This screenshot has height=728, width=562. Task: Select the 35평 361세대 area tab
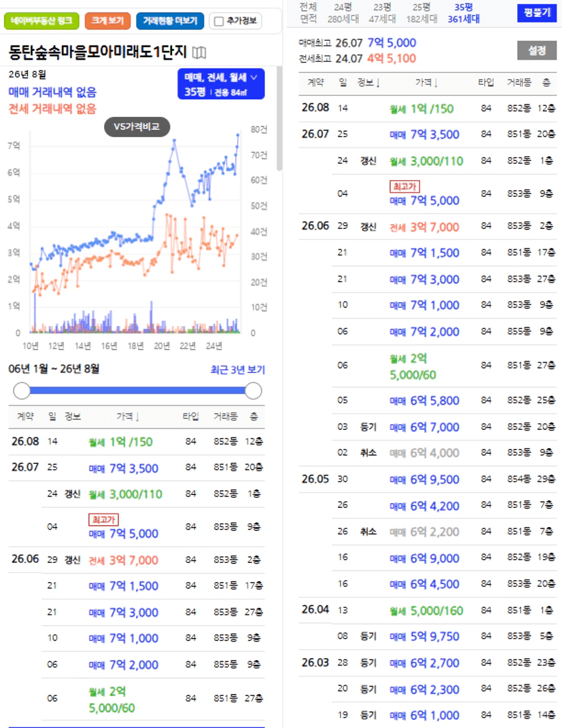click(x=463, y=13)
